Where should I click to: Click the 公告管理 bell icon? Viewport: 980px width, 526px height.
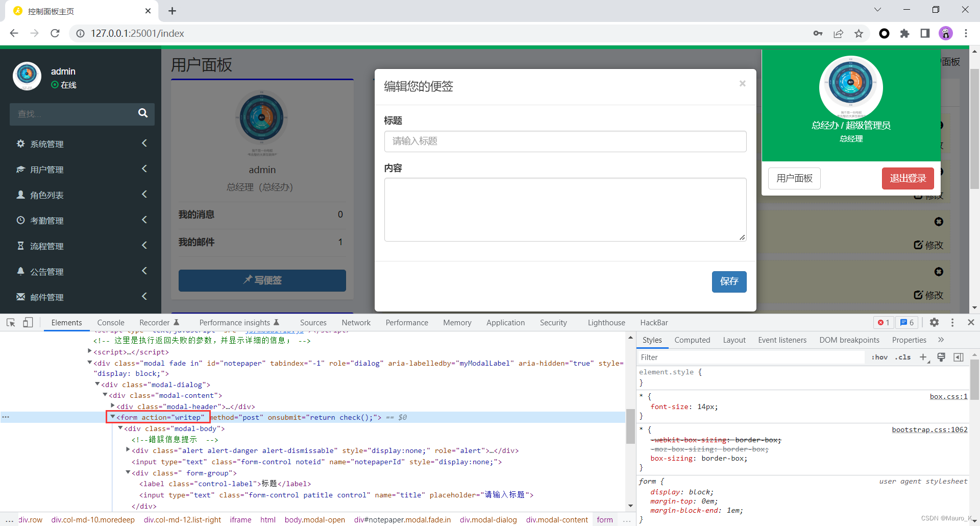point(20,271)
